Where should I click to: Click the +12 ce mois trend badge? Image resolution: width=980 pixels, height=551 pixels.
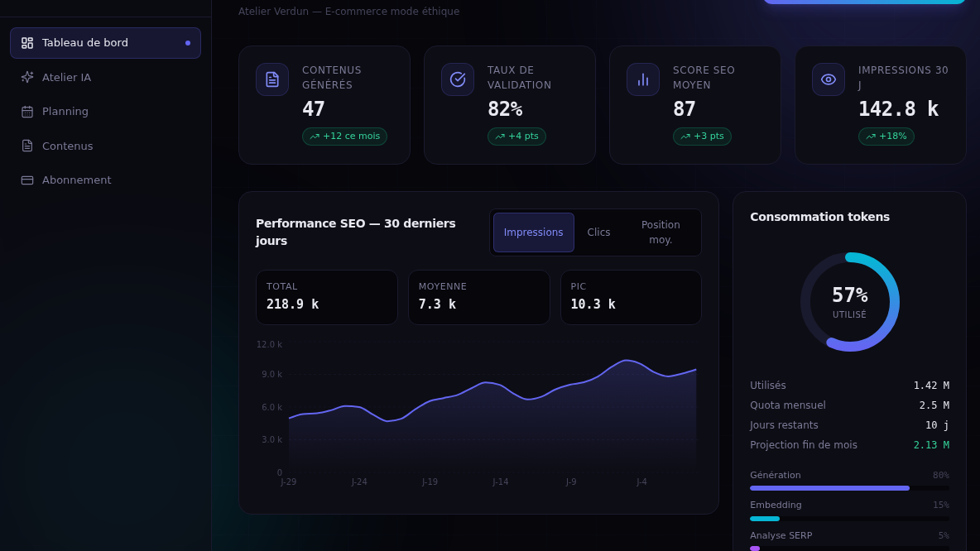(344, 137)
